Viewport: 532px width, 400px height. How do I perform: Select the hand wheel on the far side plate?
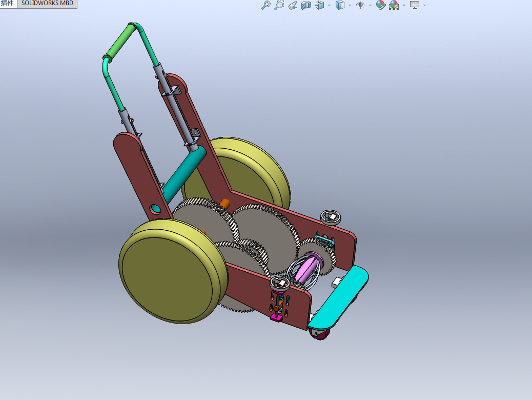[331, 217]
